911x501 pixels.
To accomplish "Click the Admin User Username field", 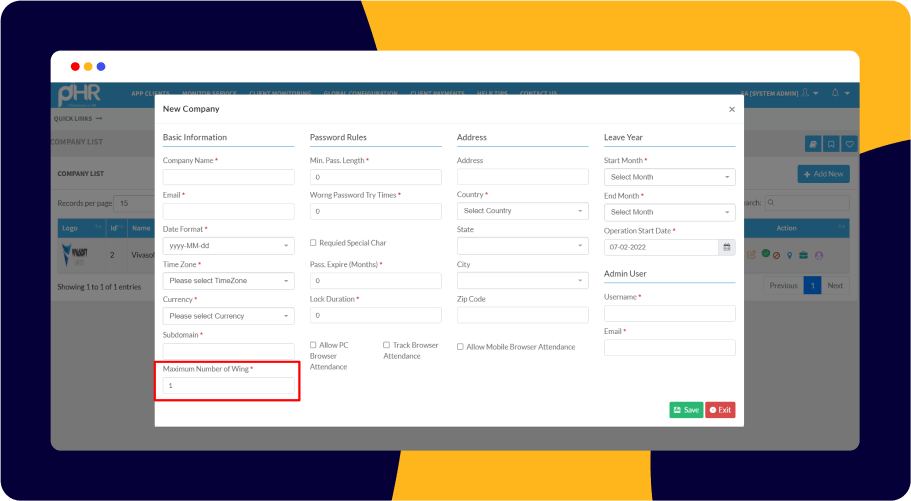I will tap(669, 313).
